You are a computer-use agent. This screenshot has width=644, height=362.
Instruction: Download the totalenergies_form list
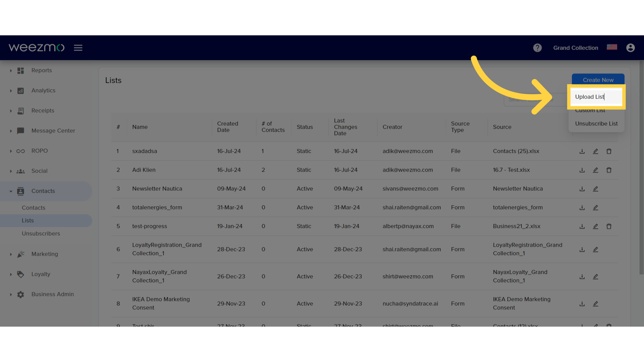click(582, 207)
